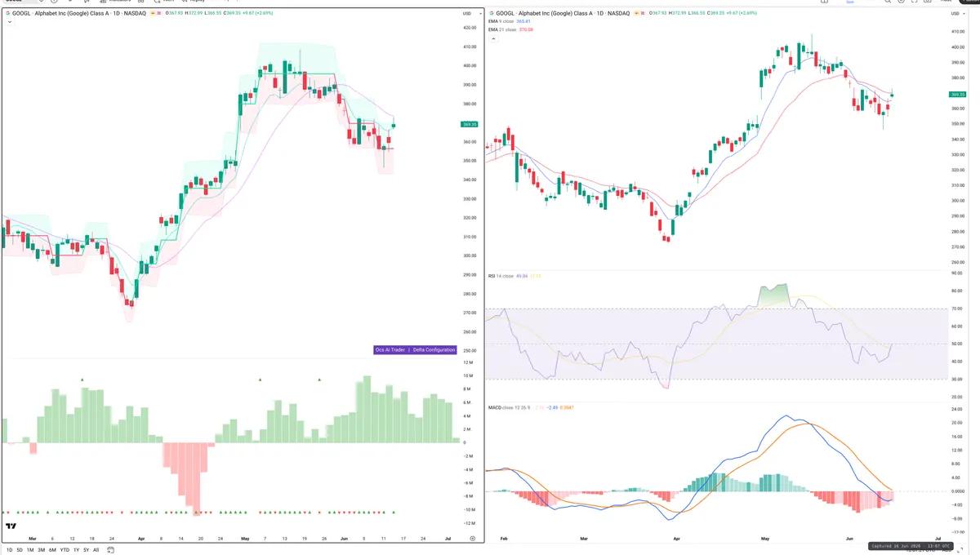This screenshot has height=555, width=980.
Task: Click the 420.00 price scale label
Action: click(469, 28)
